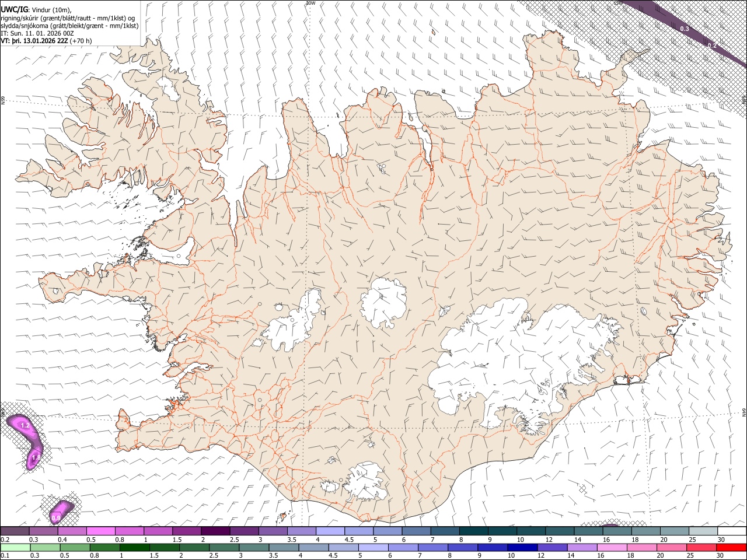This screenshot has height=560, width=747.
Task: Select the 'rigning/skúrir' legend description line
Action: click(68, 18)
